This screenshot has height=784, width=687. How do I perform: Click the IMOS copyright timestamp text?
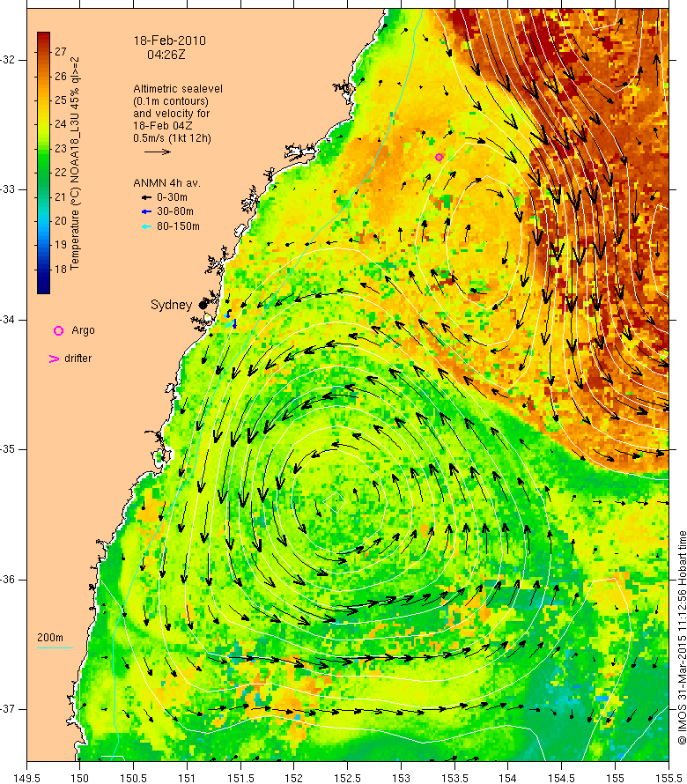(682, 638)
